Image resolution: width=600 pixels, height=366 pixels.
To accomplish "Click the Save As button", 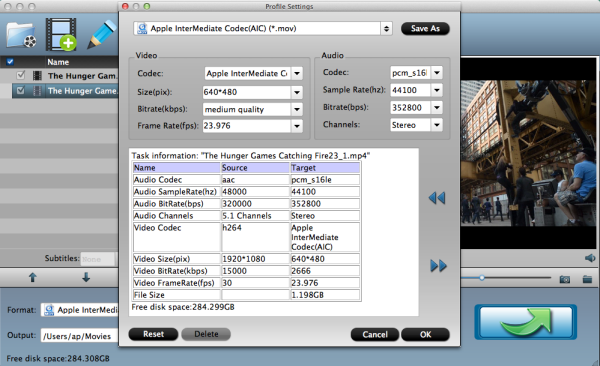I will tap(425, 28).
